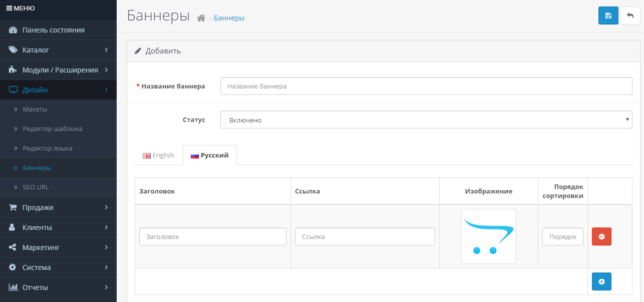This screenshot has height=302, width=644.
Task: Click the Ссылка input field
Action: tap(365, 236)
